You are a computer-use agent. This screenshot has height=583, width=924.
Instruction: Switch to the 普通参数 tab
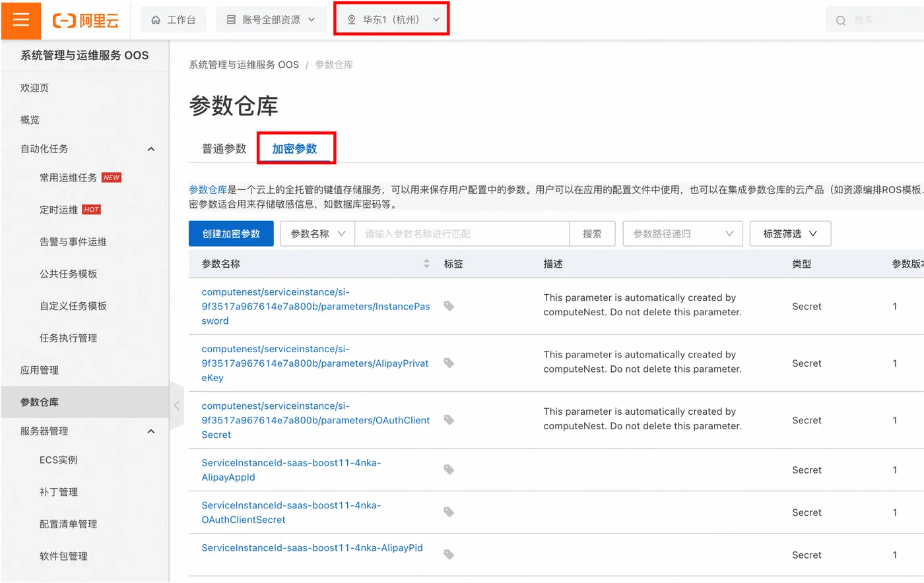click(x=224, y=148)
